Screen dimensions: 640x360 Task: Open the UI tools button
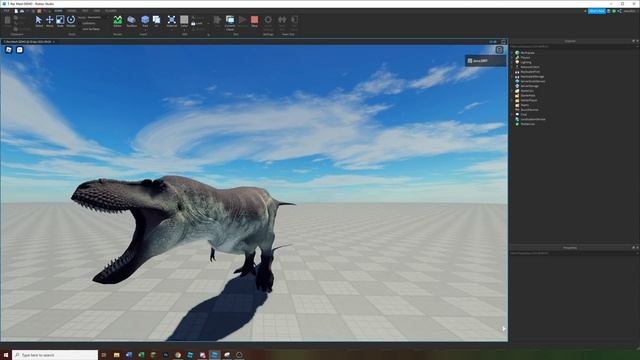tap(156, 21)
